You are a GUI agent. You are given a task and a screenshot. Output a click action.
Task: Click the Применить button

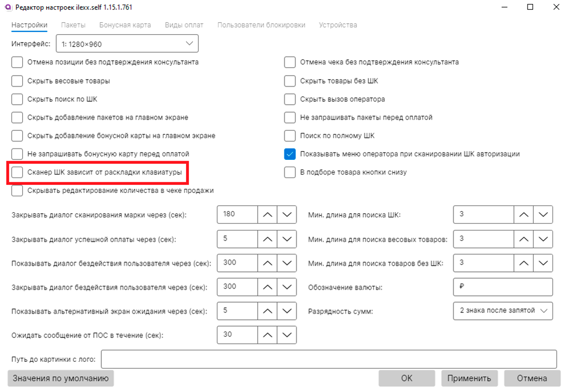click(x=469, y=378)
